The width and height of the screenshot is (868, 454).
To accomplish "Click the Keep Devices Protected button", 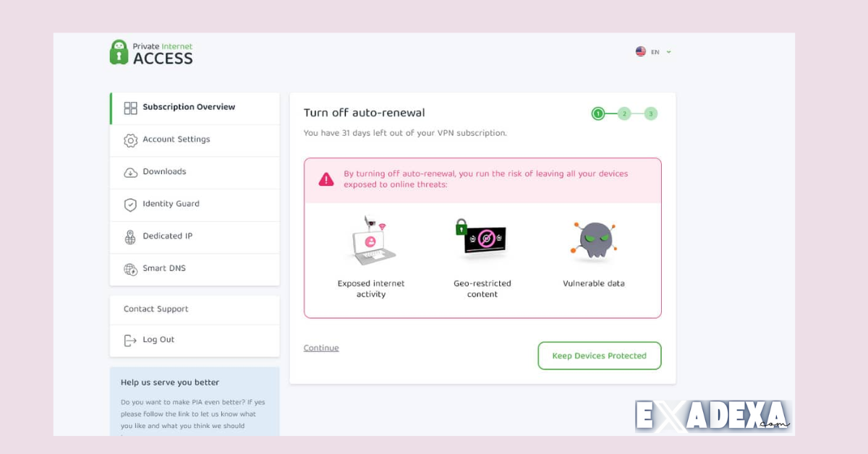I will 599,356.
